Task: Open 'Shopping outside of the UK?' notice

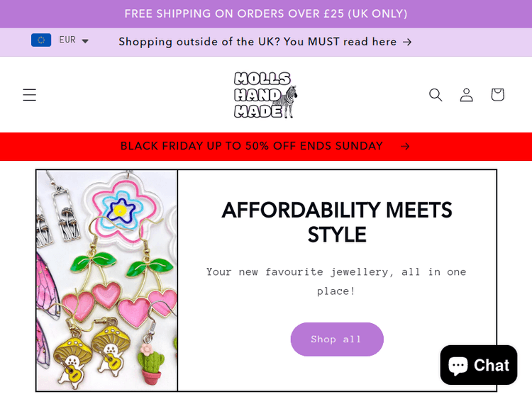Action: (257, 42)
